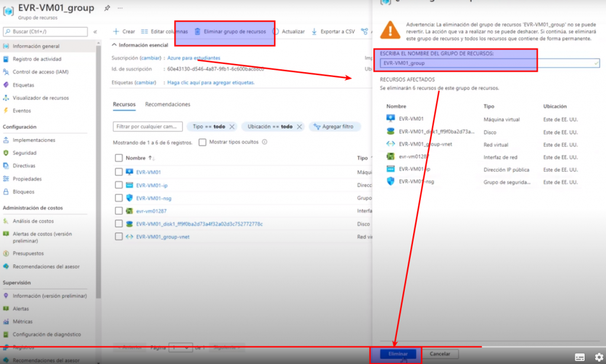Click the resource group name confirmation field

pyautogui.click(x=489, y=63)
